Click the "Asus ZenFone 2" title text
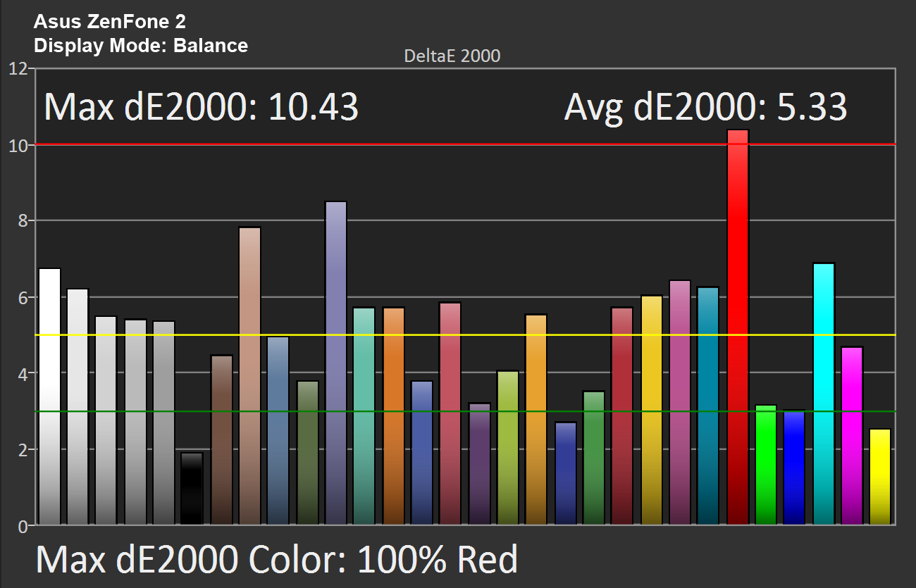 (109, 23)
